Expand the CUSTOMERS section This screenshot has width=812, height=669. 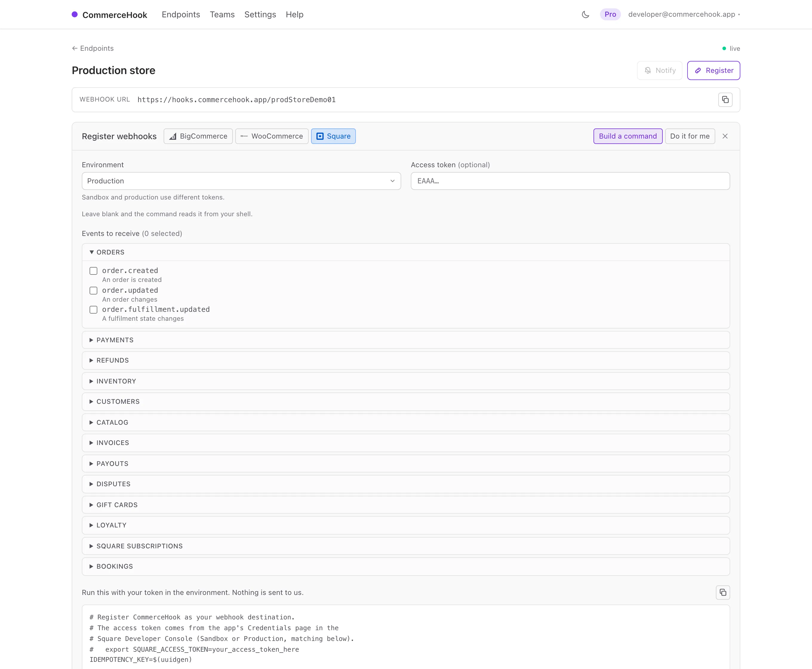406,402
